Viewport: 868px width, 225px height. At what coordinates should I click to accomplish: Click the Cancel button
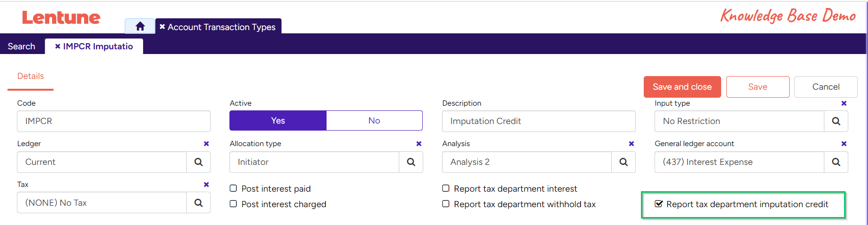(x=826, y=87)
